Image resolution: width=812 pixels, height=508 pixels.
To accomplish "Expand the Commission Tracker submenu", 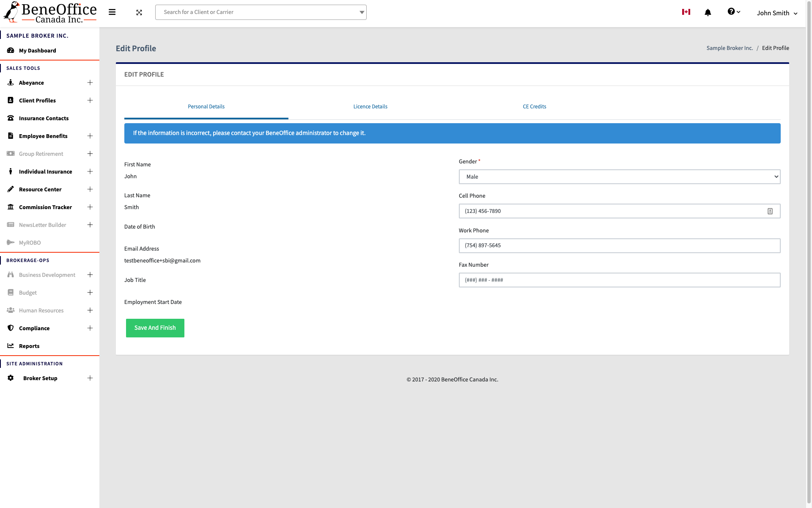I will [x=90, y=207].
